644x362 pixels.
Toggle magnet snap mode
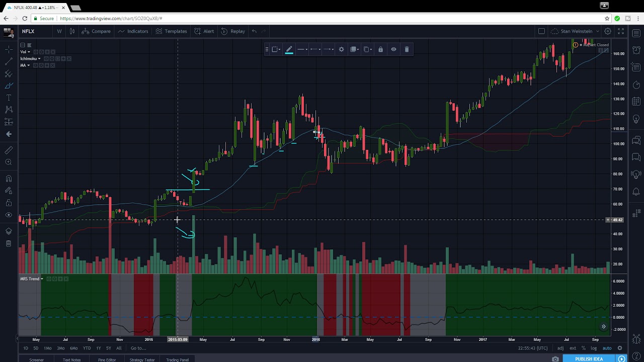coord(9,178)
